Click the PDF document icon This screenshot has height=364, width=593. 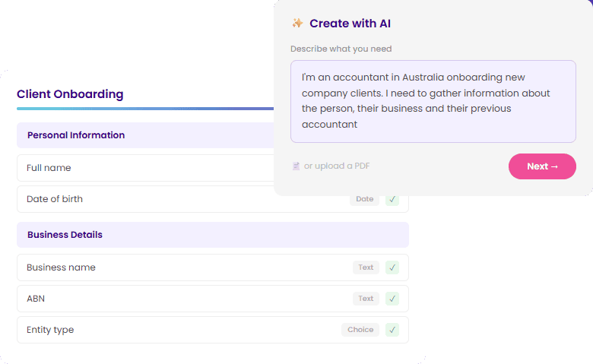[x=296, y=166]
